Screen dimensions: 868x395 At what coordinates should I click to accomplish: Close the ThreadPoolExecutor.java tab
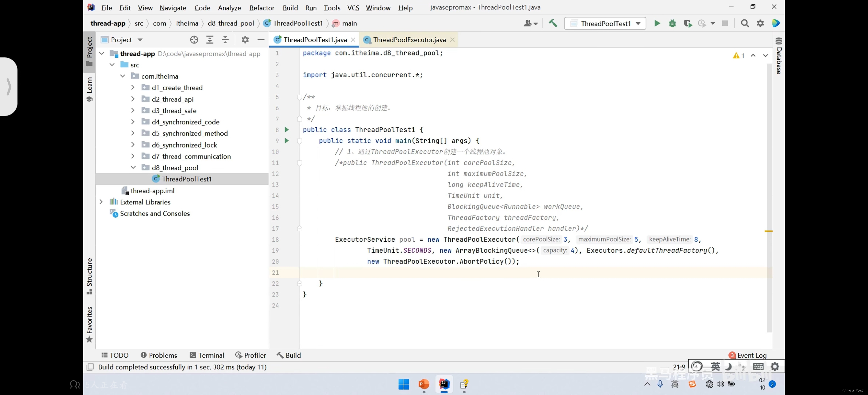pyautogui.click(x=452, y=40)
